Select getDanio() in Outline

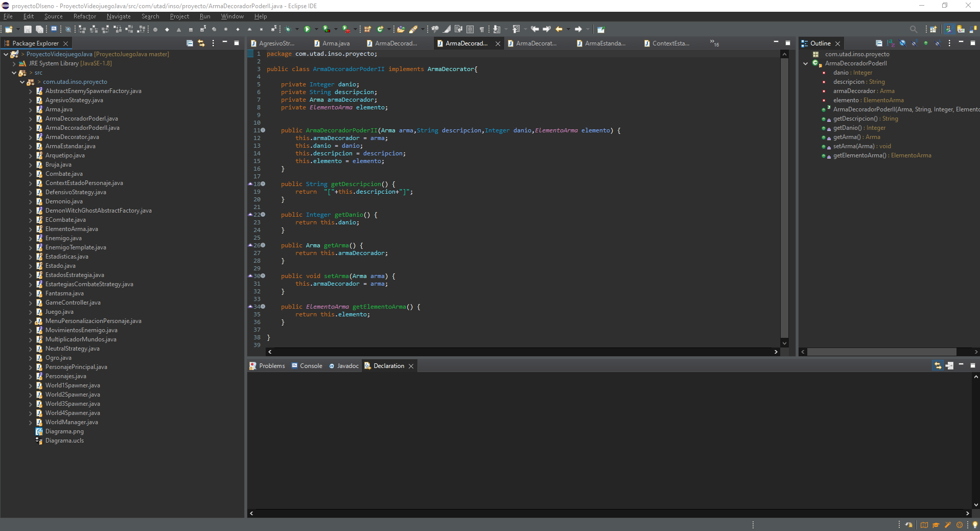(859, 128)
